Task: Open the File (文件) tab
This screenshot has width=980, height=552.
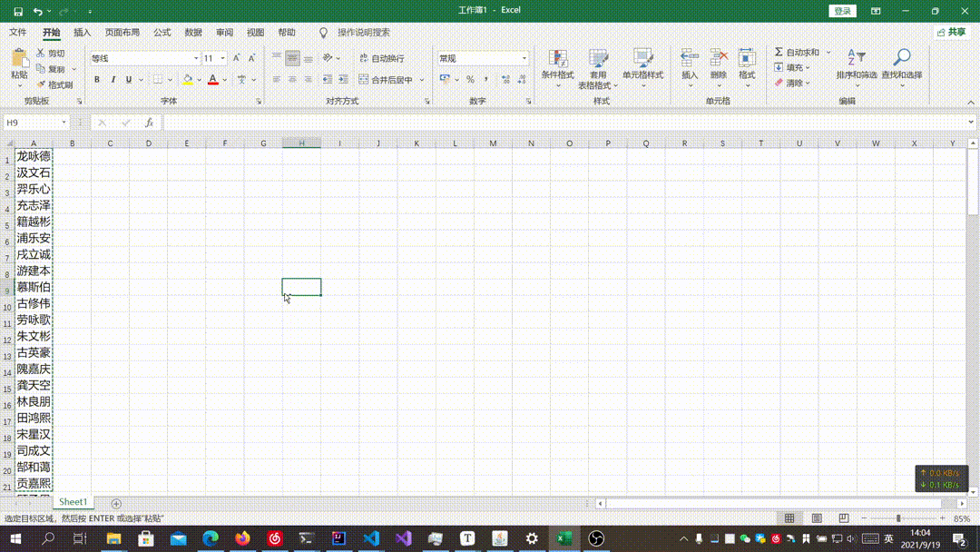Action: 17,33
